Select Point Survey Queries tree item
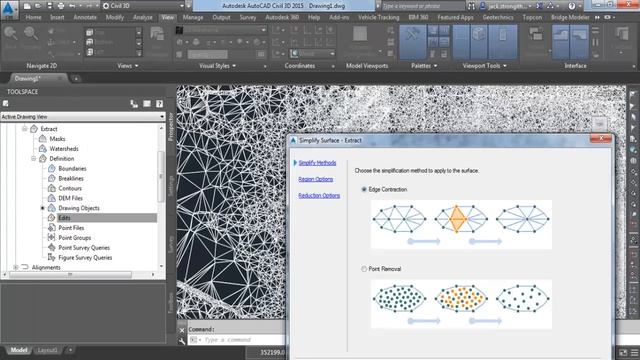The height and width of the screenshot is (360, 640). tap(84, 248)
